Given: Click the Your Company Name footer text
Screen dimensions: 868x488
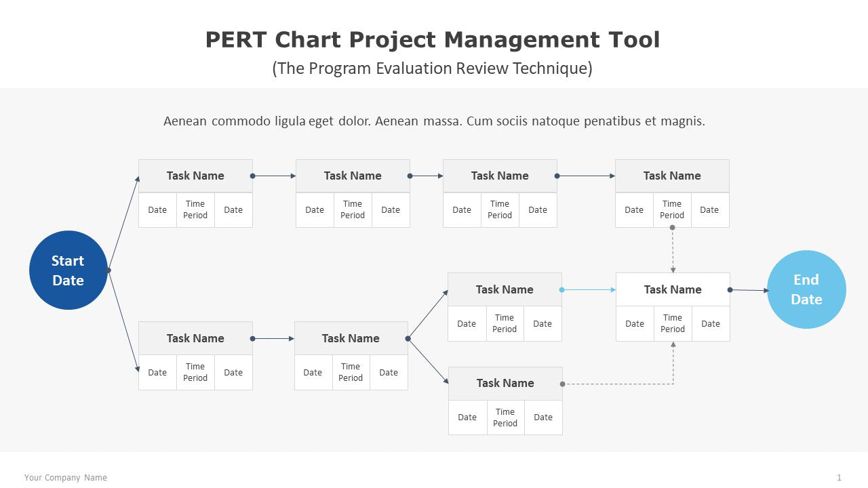Looking at the screenshot, I should 66,478.
